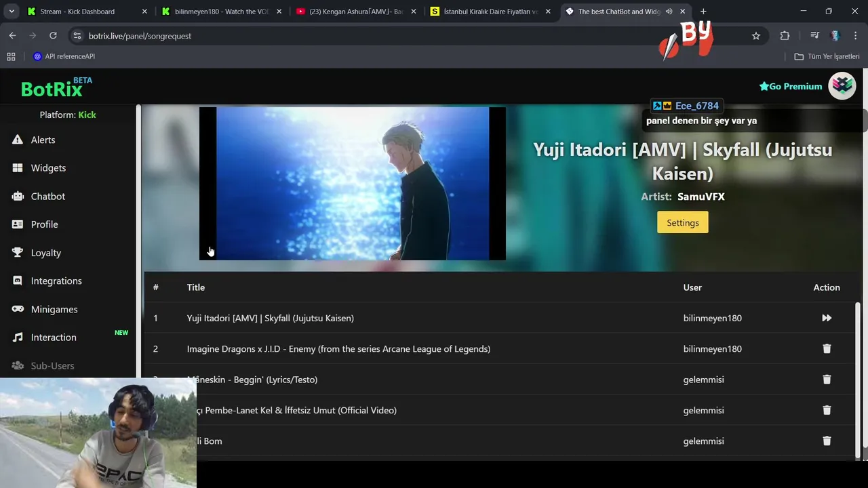Go back in the browser
Image resolution: width=868 pixels, height=488 pixels.
(x=12, y=36)
